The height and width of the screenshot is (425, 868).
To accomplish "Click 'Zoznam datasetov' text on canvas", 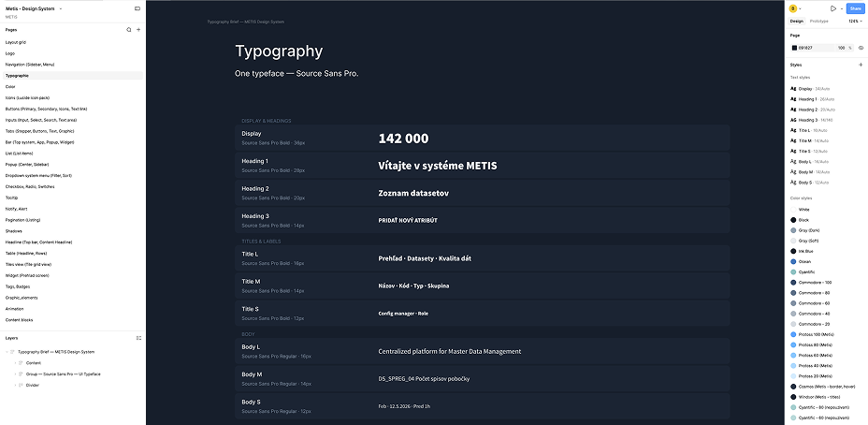I will pyautogui.click(x=413, y=193).
